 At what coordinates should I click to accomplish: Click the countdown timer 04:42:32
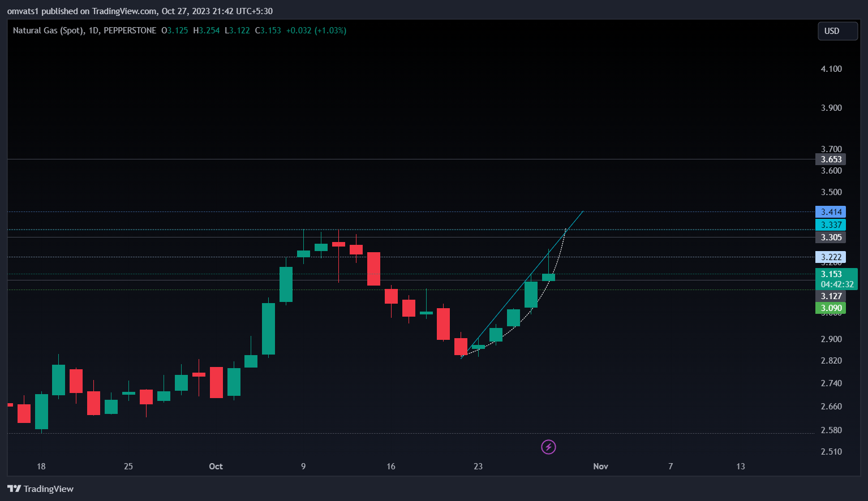point(837,284)
